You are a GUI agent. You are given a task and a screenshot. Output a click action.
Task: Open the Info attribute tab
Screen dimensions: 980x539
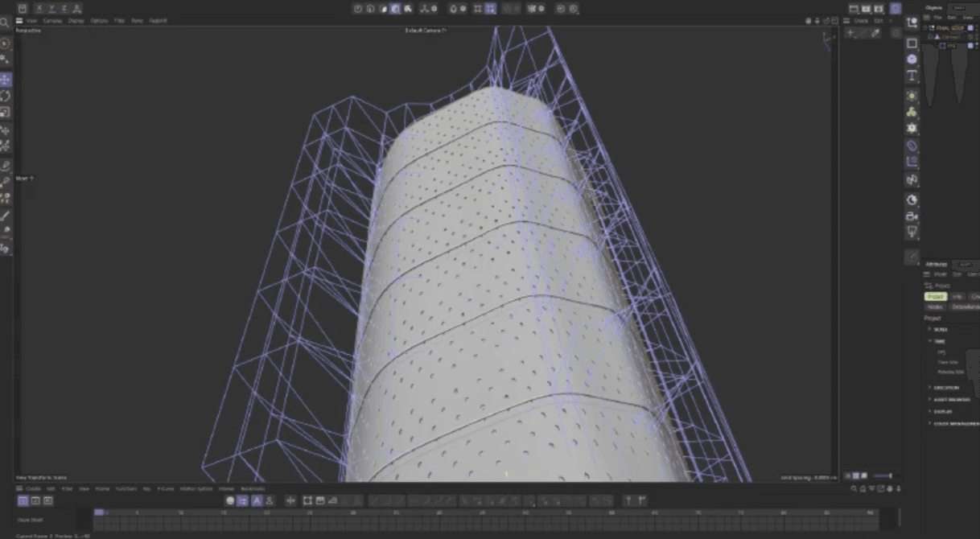(x=957, y=296)
